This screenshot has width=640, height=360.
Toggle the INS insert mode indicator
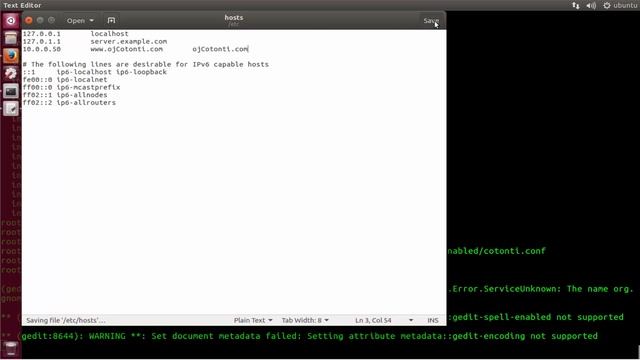click(433, 320)
